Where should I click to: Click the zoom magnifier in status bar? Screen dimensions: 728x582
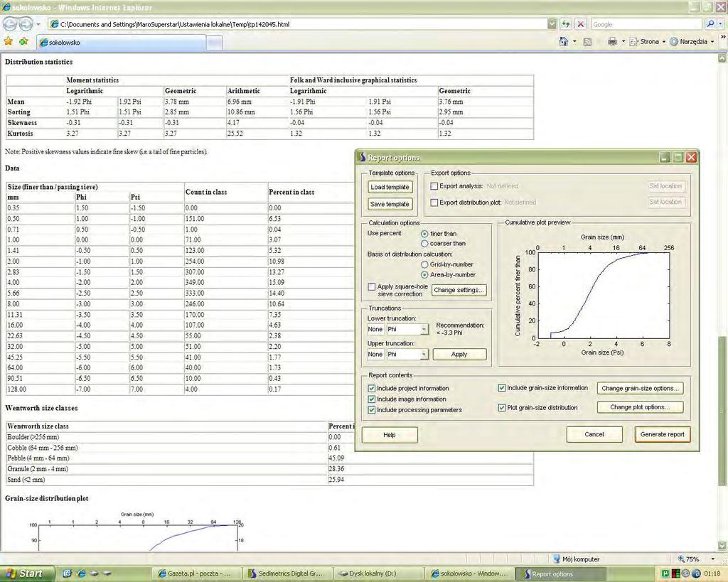pos(681,559)
